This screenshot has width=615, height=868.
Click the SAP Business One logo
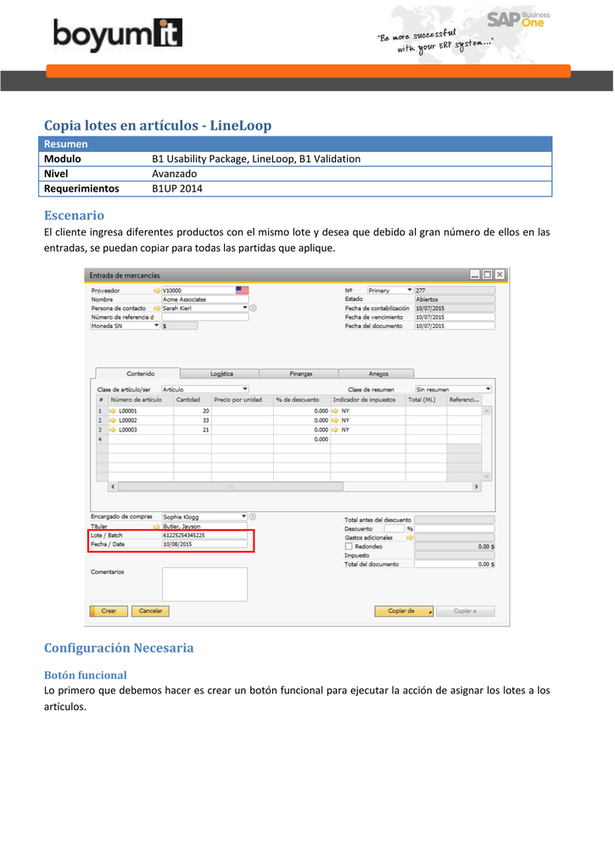point(518,20)
